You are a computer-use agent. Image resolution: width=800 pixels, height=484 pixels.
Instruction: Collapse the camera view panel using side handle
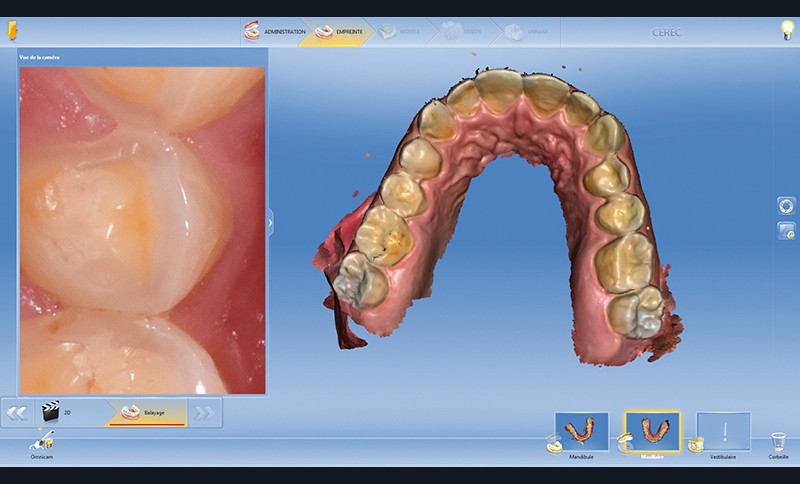[270, 222]
